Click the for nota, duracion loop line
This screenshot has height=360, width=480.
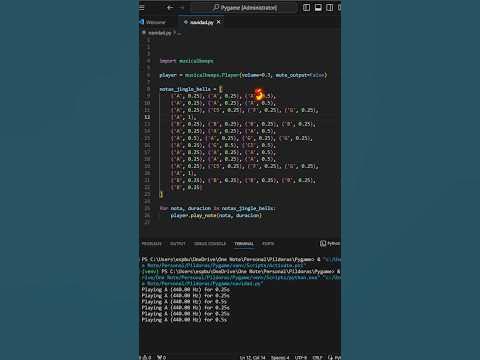(218, 208)
